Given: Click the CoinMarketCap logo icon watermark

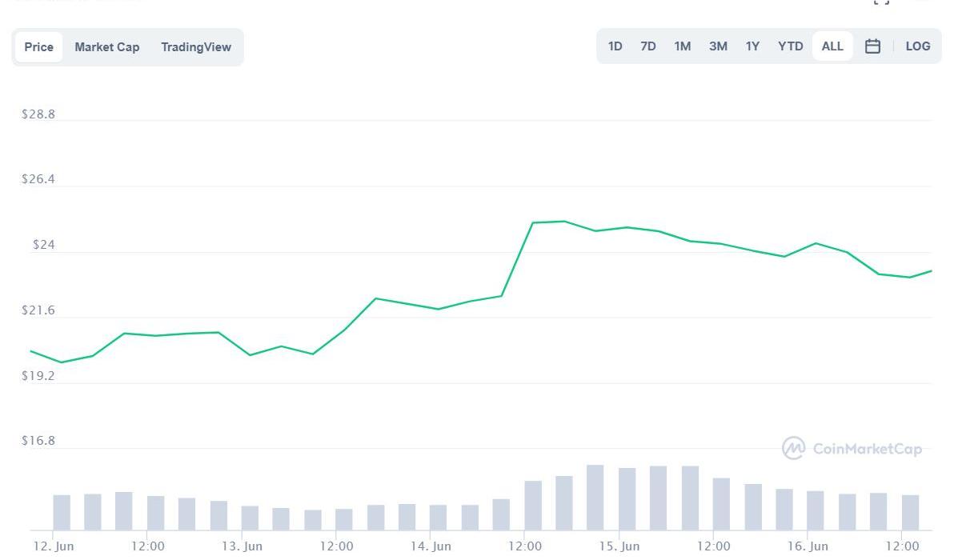Looking at the screenshot, I should [x=793, y=448].
